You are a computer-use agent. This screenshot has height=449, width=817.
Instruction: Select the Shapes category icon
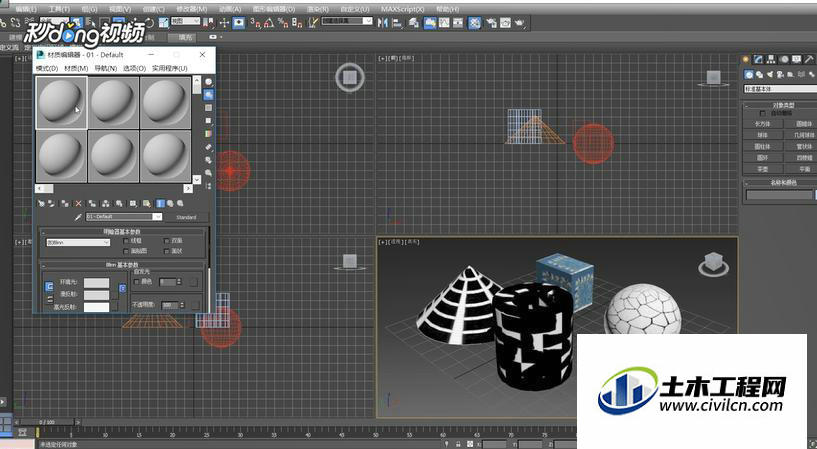pyautogui.click(x=760, y=75)
